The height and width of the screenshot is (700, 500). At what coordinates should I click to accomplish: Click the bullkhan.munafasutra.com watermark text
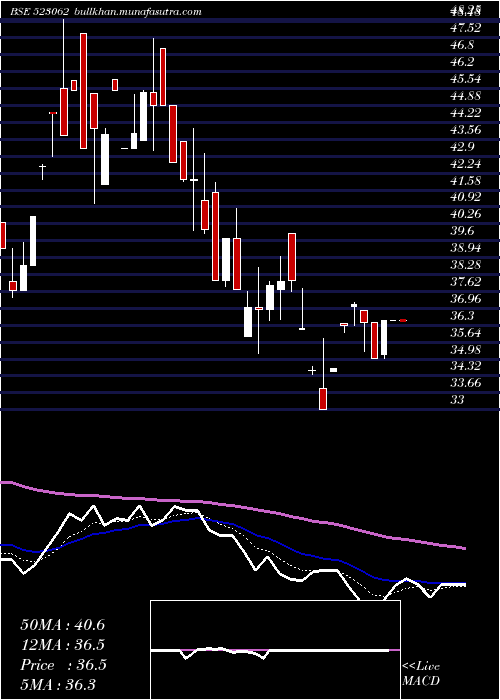[137, 12]
